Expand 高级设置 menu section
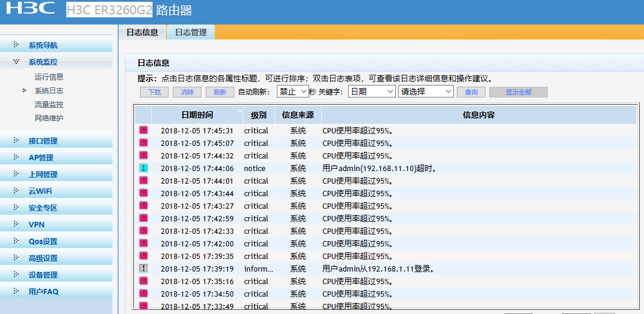The width and height of the screenshot is (644, 314). 56,258
